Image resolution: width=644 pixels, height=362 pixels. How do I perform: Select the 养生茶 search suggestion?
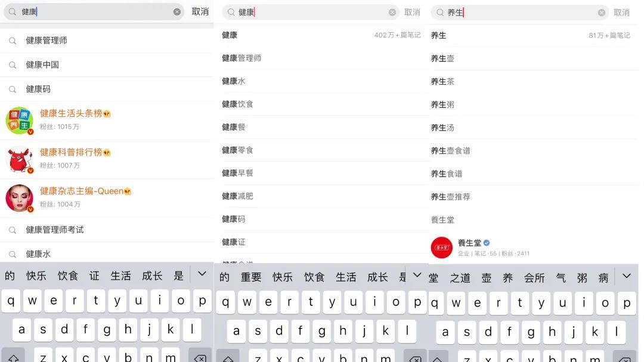tap(442, 82)
